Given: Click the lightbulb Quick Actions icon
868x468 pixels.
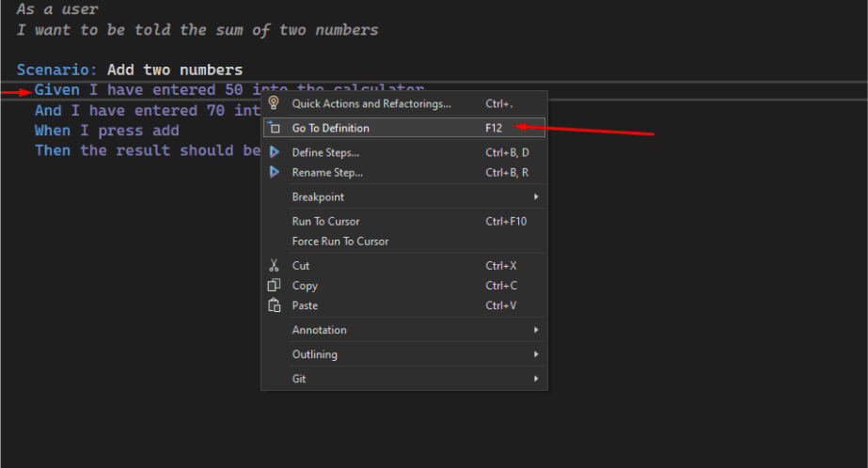Looking at the screenshot, I should [274, 103].
